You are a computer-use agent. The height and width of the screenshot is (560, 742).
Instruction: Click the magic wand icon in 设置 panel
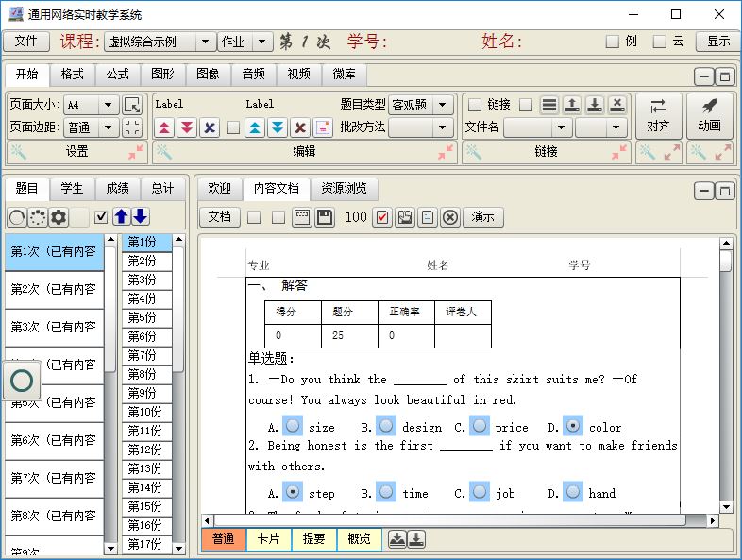pos(18,152)
